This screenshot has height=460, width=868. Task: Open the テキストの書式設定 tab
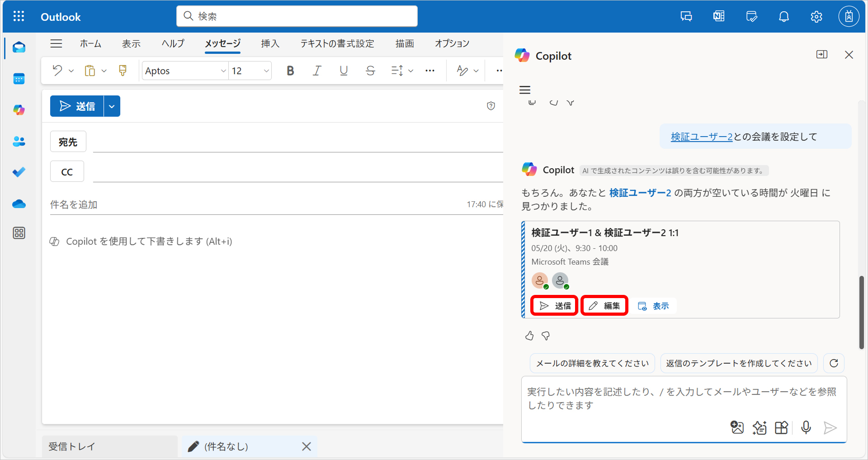point(337,43)
